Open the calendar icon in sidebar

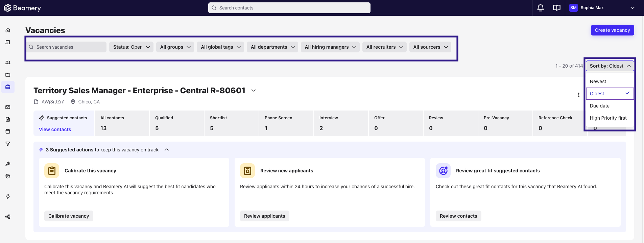coord(8,131)
